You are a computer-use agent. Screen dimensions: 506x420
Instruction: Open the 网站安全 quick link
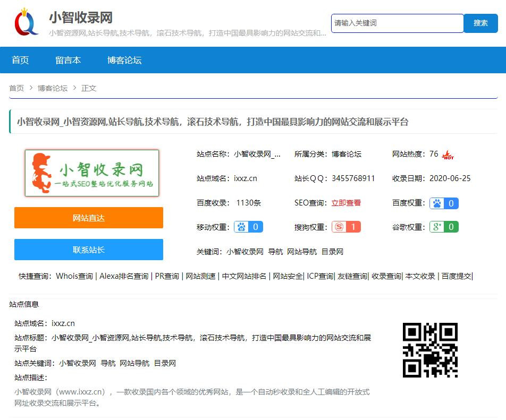coord(288,276)
